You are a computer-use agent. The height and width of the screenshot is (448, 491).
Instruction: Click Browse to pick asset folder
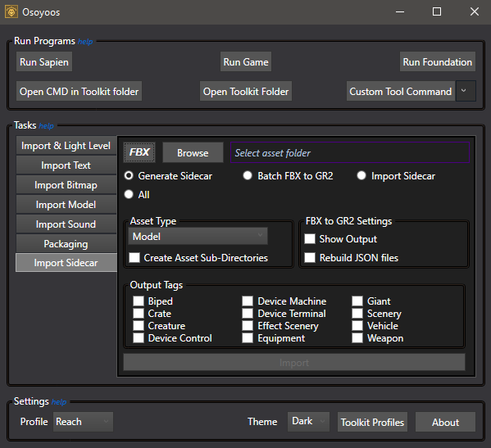(x=193, y=152)
